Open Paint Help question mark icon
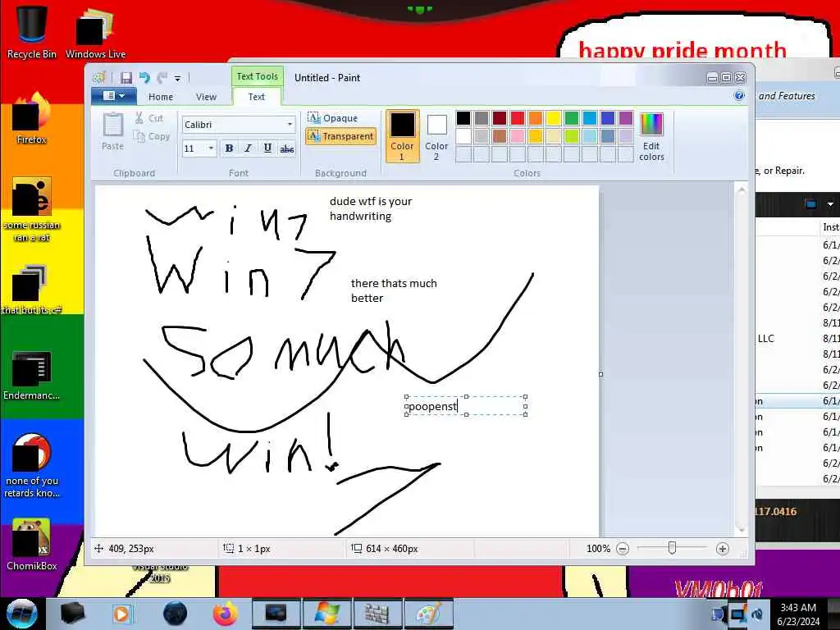This screenshot has height=630, width=840. click(739, 95)
